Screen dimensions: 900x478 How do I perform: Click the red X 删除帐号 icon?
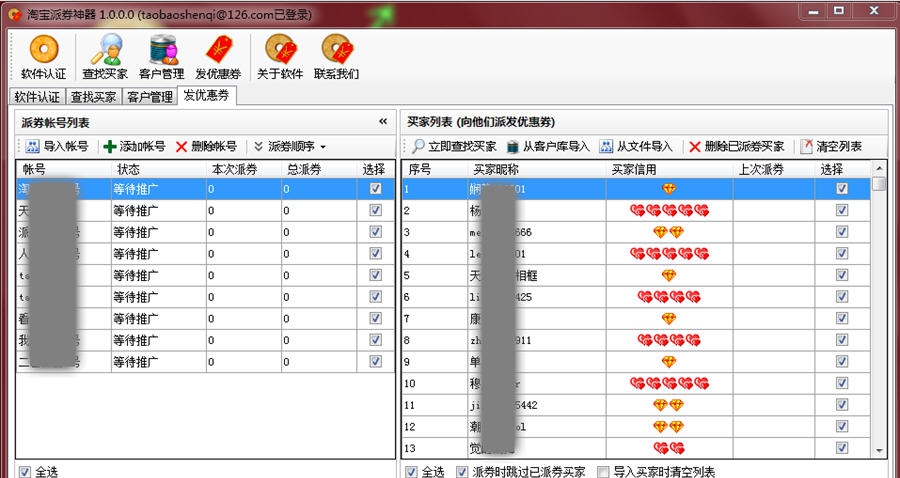tap(181, 147)
